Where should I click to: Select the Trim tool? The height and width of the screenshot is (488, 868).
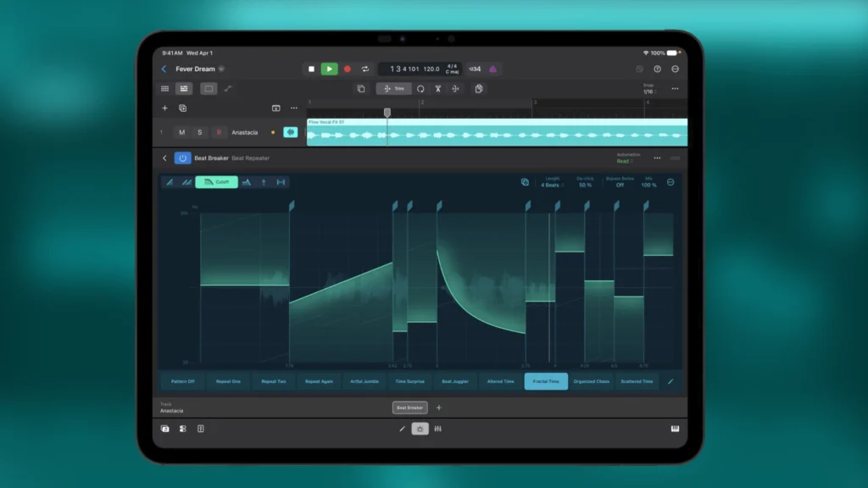coord(393,88)
